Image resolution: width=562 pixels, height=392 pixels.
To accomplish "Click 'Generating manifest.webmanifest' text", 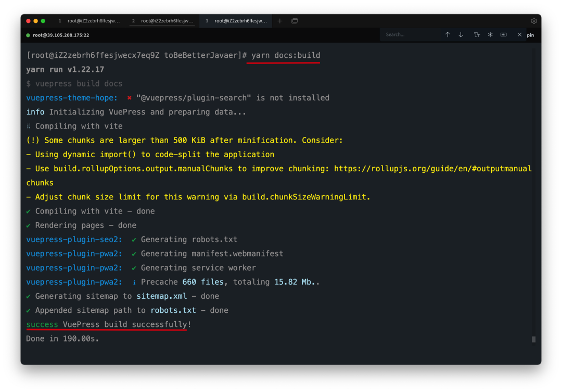I will pyautogui.click(x=212, y=254).
